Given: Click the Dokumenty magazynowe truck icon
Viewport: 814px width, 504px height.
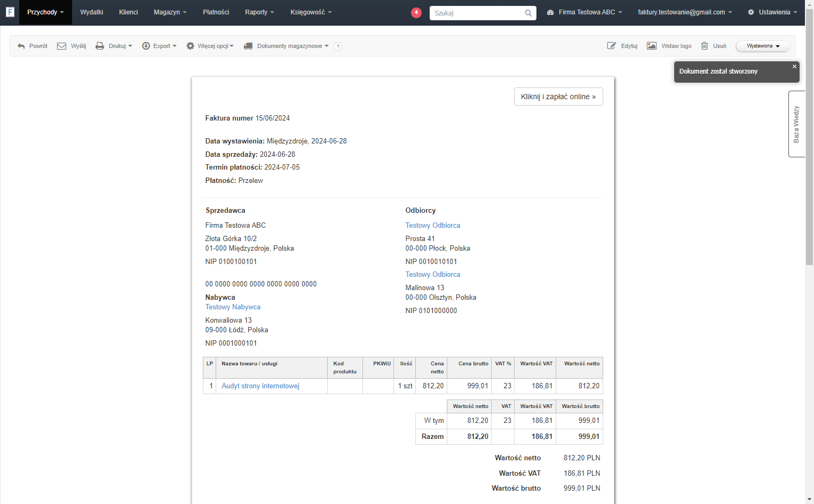Looking at the screenshot, I should pos(248,46).
